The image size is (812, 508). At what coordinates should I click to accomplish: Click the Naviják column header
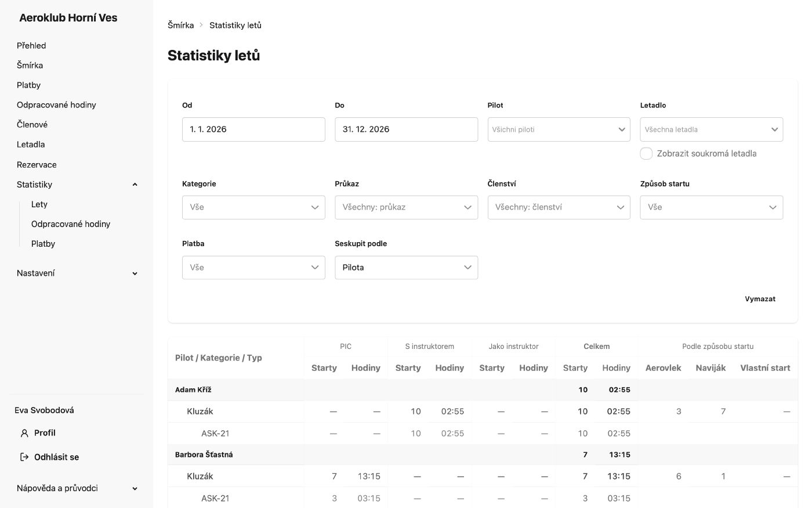tap(710, 368)
